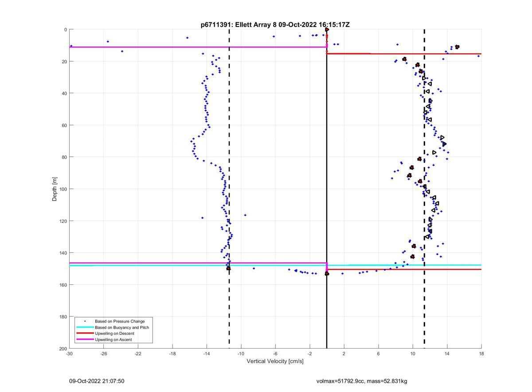Image resolution: width=532 pixels, height=392 pixels.
Task: Click depth axis tick label '140'
Action: 63,253
